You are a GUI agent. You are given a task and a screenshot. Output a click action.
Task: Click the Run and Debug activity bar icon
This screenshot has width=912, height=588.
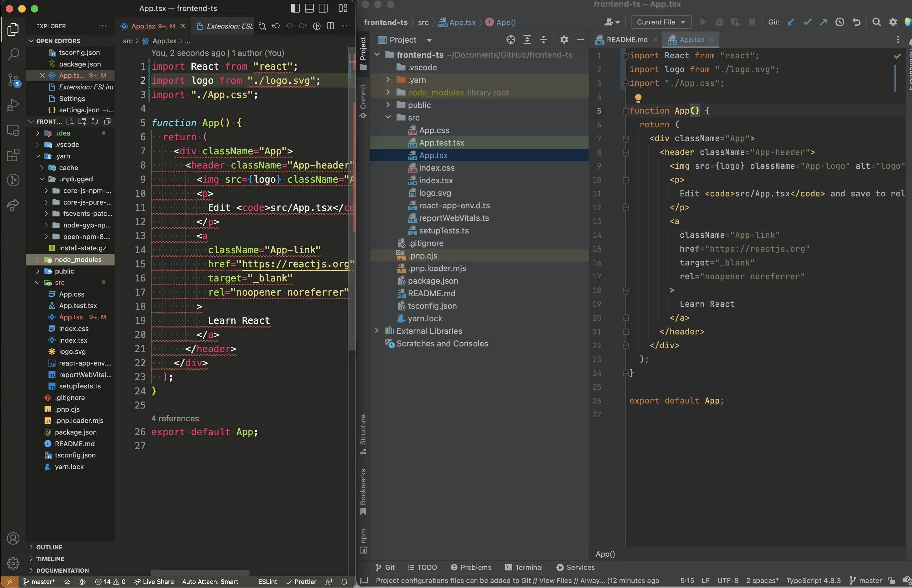point(13,104)
